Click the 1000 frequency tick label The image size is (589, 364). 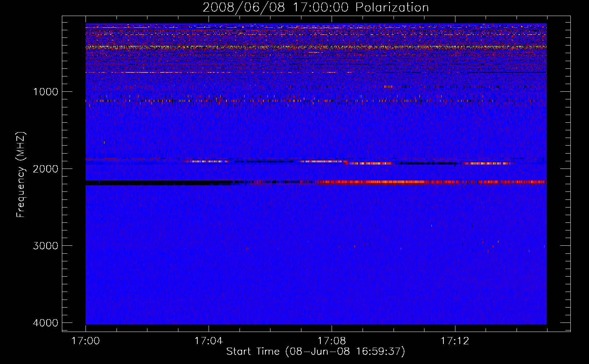[x=46, y=91]
